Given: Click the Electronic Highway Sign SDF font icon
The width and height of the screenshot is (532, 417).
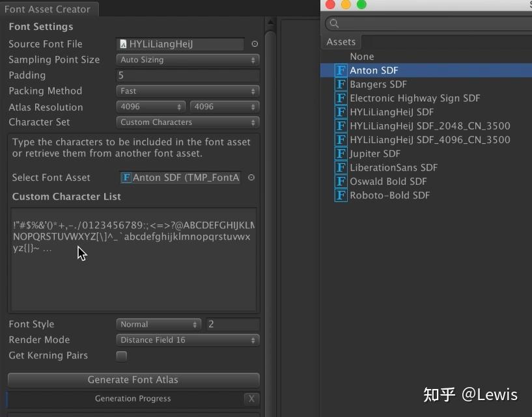Looking at the screenshot, I should 340,98.
